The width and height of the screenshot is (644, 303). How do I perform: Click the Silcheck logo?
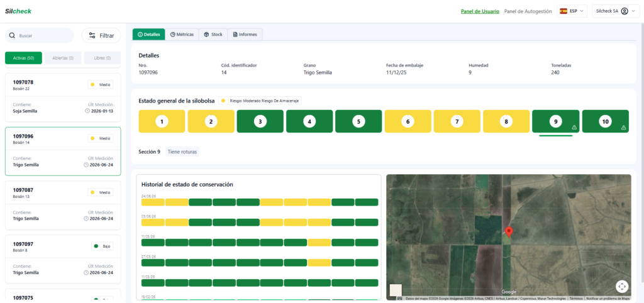[x=18, y=11]
